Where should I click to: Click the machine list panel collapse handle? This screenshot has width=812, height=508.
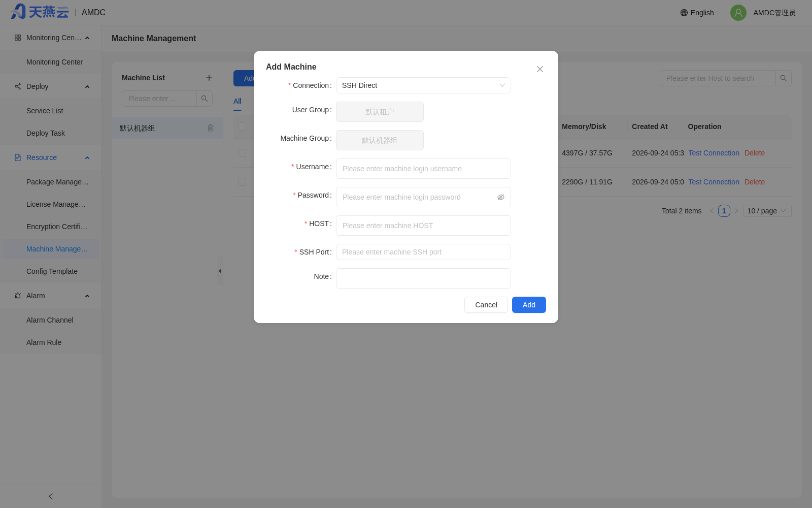(220, 271)
